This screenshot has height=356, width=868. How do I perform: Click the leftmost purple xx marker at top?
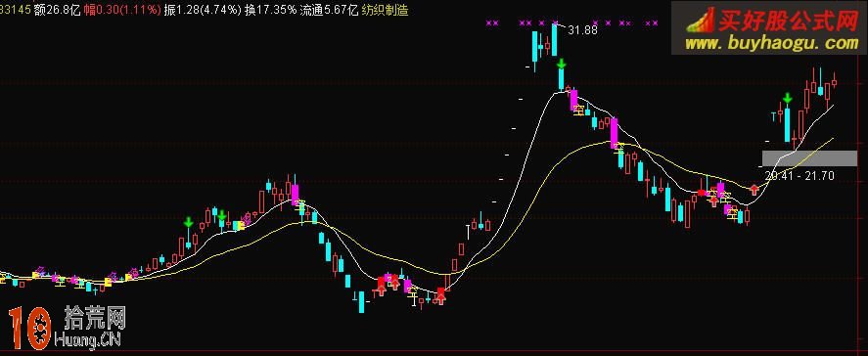[492, 23]
